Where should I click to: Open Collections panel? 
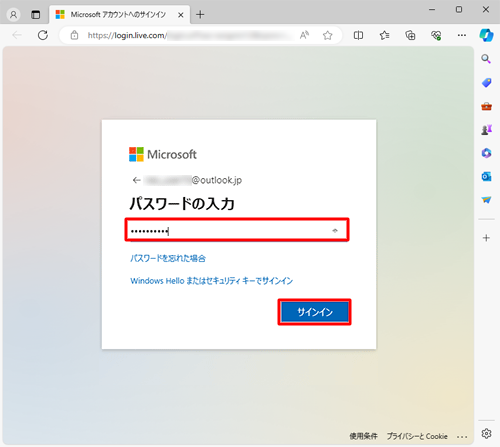(410, 35)
